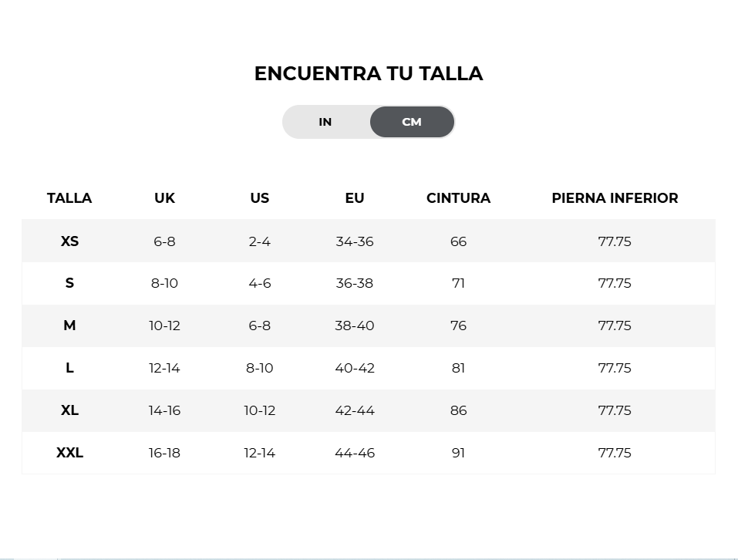Screen dimensions: 738x560
Task: Select the M size row label
Action: pyautogui.click(x=69, y=326)
